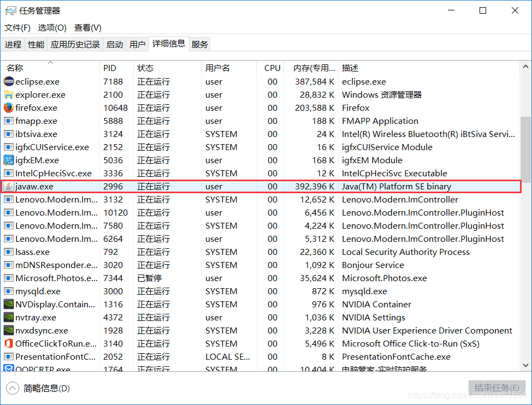The image size is (532, 405).
Task: Click the mDNSResponder process icon
Action: (x=9, y=265)
